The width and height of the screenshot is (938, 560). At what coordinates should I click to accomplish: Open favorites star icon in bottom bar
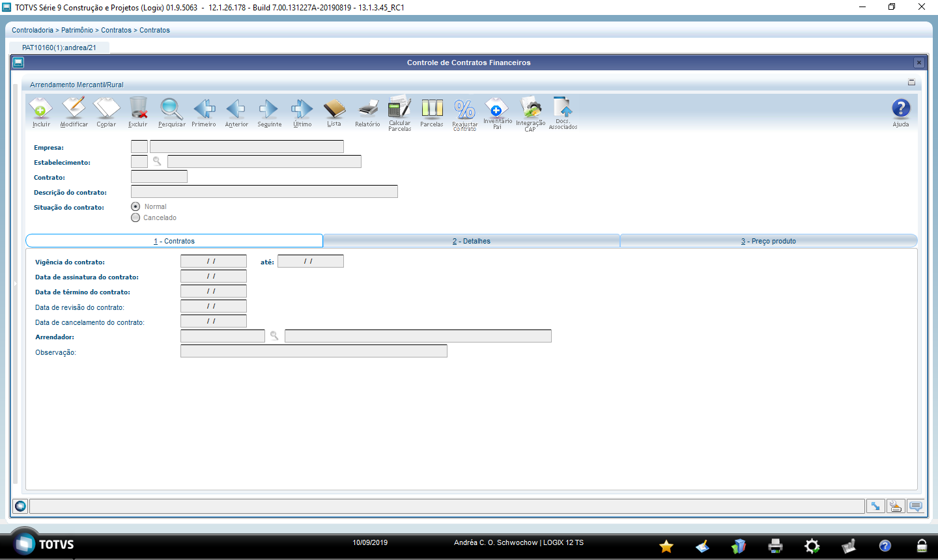click(x=666, y=546)
